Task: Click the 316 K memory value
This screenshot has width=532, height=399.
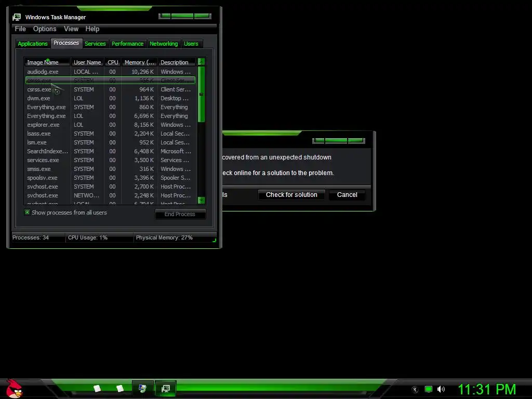Action: click(x=147, y=169)
